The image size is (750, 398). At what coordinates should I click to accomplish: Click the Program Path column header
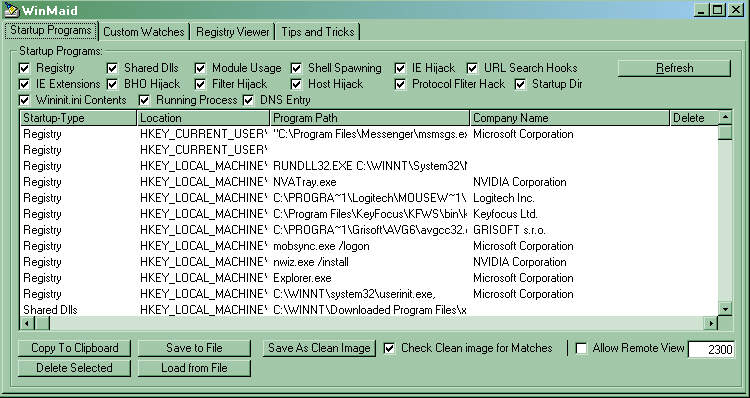tap(370, 118)
